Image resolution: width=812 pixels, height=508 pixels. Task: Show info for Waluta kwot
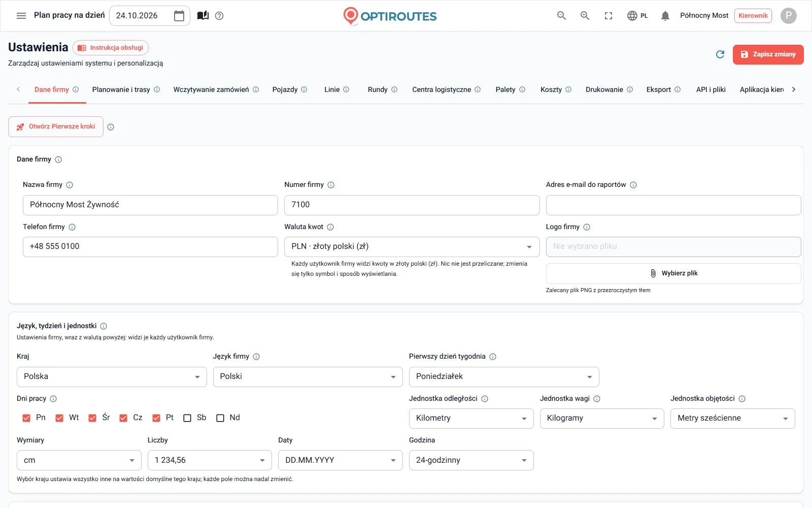pos(330,227)
